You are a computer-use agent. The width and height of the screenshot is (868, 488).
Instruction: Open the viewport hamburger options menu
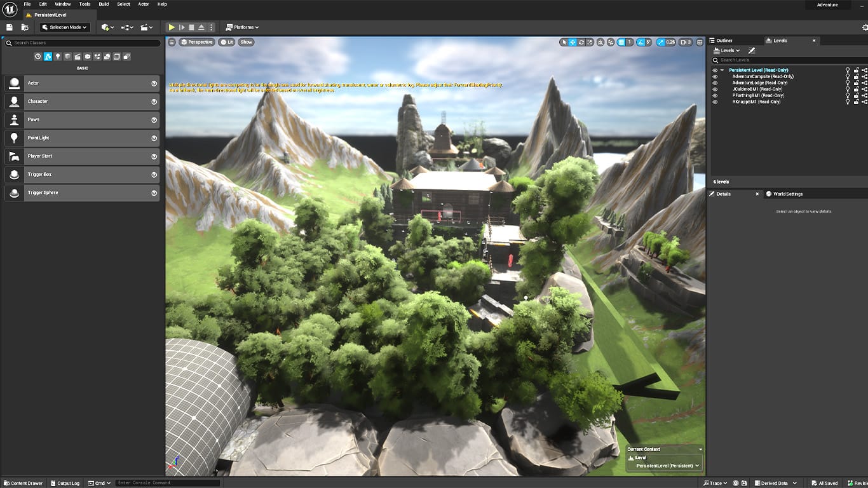pyautogui.click(x=172, y=42)
